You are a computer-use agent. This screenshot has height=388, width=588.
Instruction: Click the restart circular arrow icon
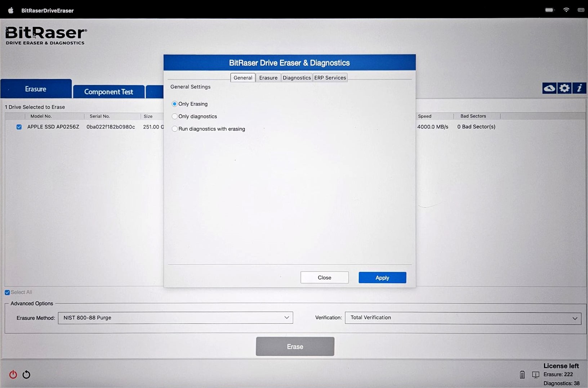pyautogui.click(x=26, y=374)
